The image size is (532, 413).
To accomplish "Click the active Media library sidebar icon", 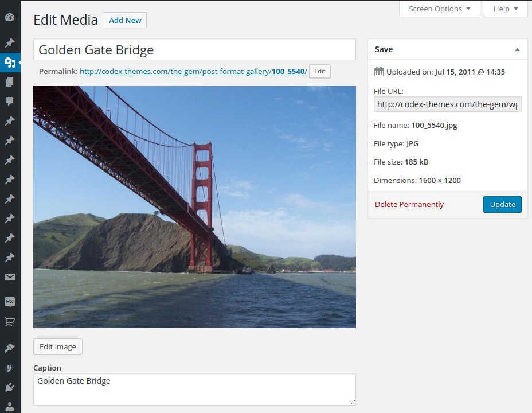I will (9, 63).
